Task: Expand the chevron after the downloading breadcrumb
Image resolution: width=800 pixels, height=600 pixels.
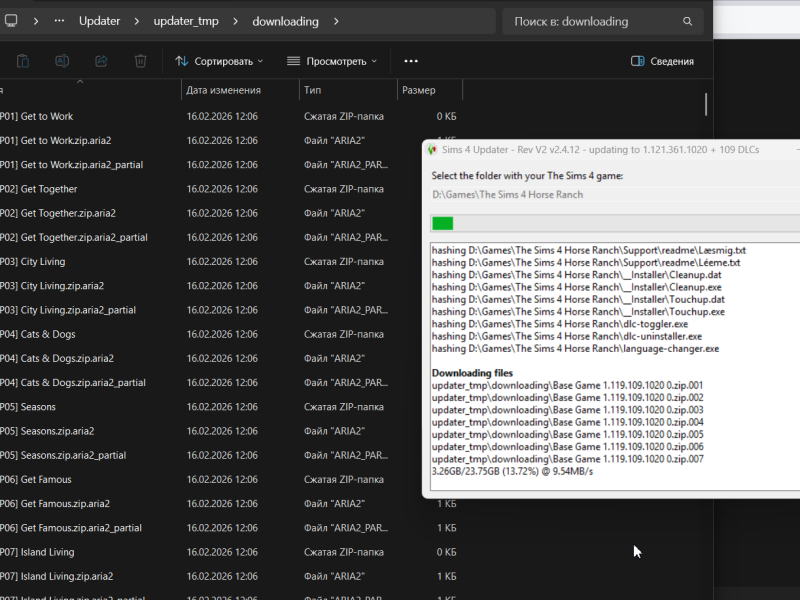Action: coord(336,21)
